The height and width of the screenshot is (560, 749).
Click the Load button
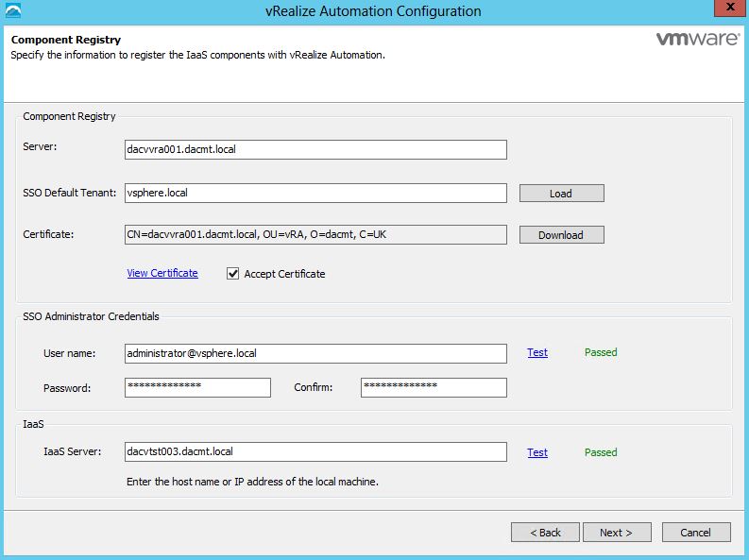point(562,194)
